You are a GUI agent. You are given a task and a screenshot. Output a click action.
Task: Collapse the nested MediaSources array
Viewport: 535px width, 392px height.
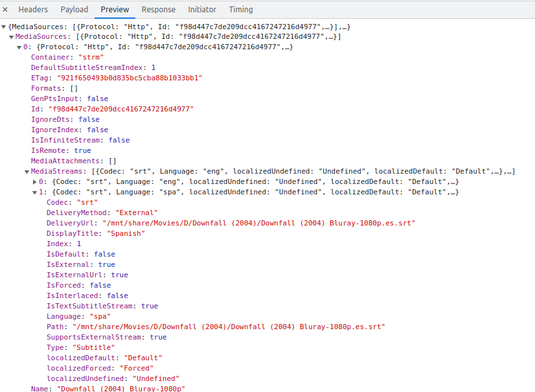pyautogui.click(x=12, y=36)
